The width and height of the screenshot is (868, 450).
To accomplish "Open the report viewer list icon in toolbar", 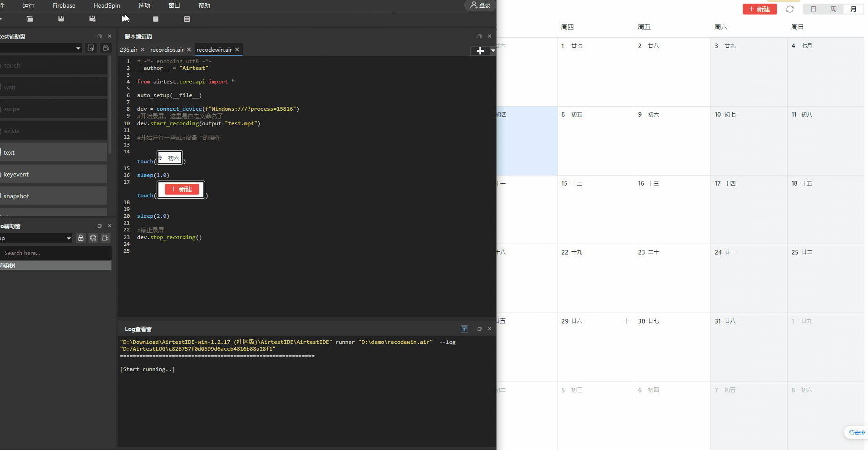I will pyautogui.click(x=187, y=19).
